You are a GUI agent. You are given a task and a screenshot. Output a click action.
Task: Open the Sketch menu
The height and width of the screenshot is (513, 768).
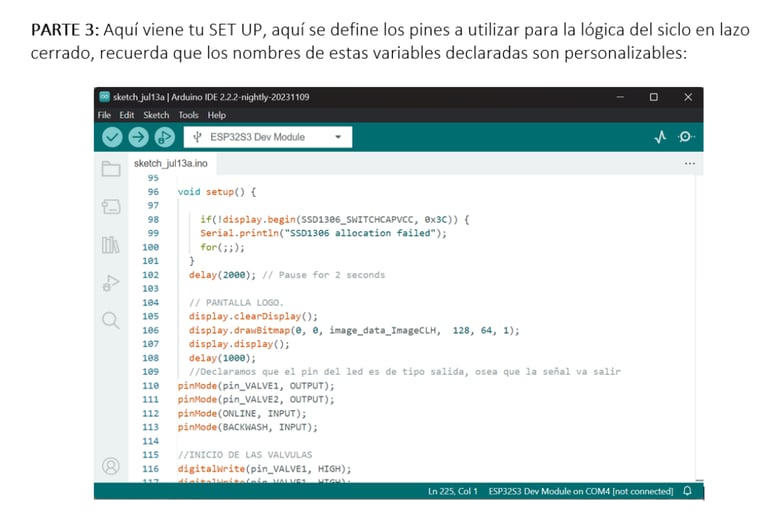156,115
